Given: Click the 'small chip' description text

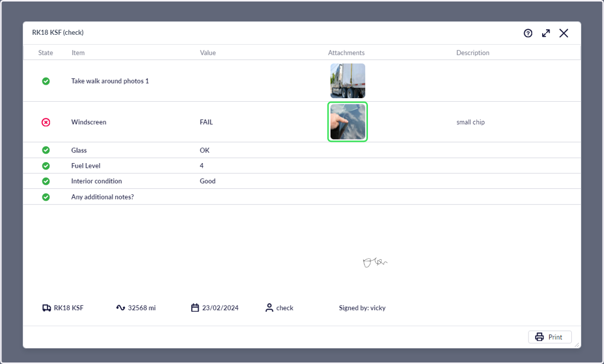Looking at the screenshot, I should [471, 122].
